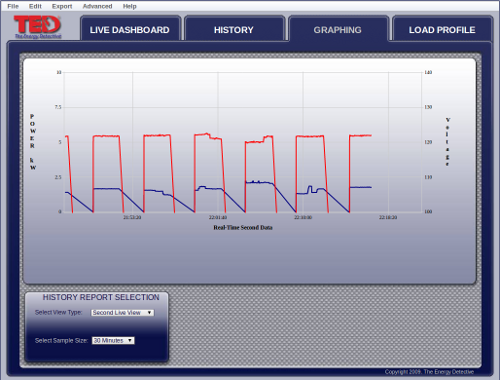Open the Export menu

[62, 6]
